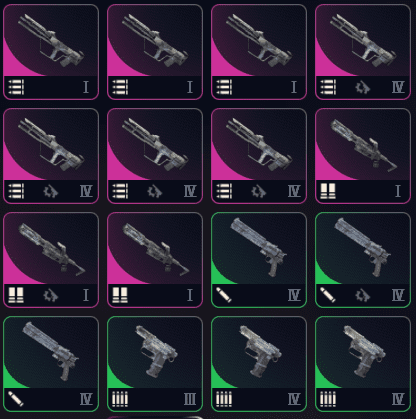Click tier IV numeral on the bottom-right pistol

click(x=398, y=399)
